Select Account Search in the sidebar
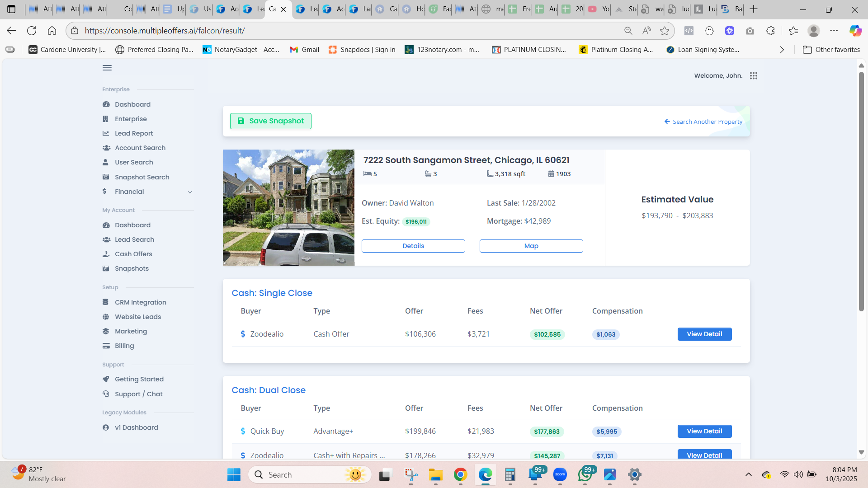Viewport: 868px width, 488px height. (x=139, y=147)
